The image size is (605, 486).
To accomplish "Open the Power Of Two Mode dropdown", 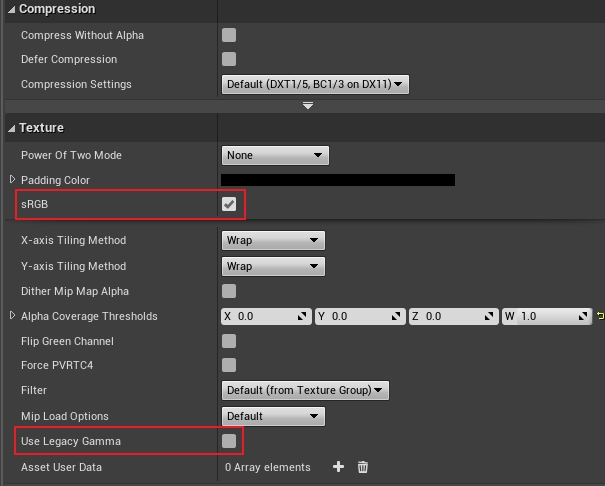I will pos(275,155).
